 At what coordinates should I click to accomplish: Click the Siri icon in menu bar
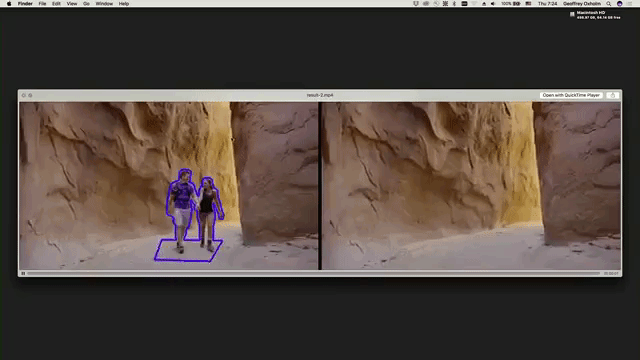pyautogui.click(x=620, y=4)
